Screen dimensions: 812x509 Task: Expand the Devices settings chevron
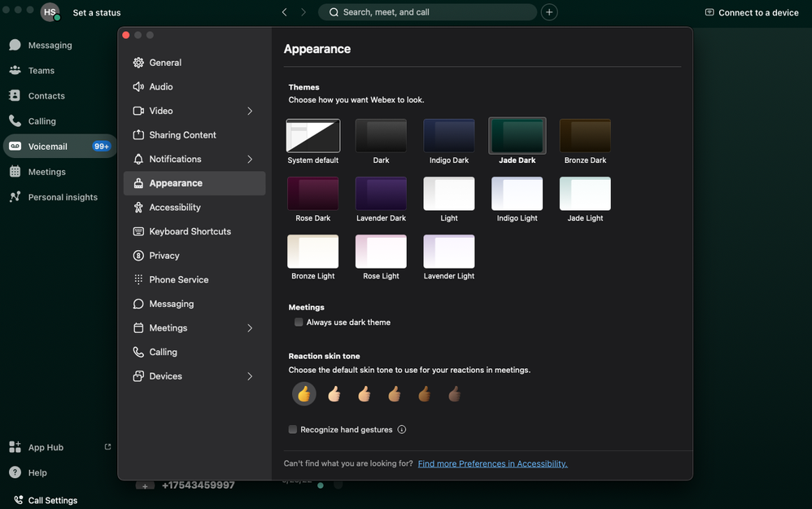(250, 376)
